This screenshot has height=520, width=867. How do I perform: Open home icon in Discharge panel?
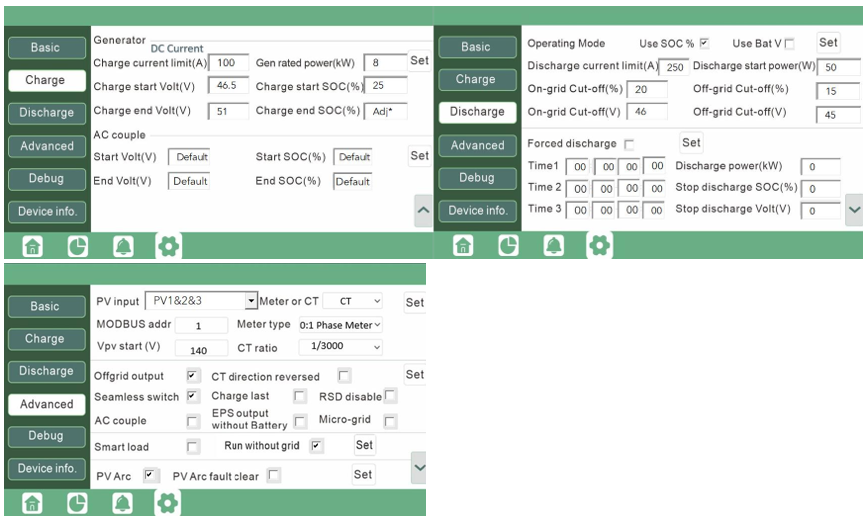click(463, 245)
